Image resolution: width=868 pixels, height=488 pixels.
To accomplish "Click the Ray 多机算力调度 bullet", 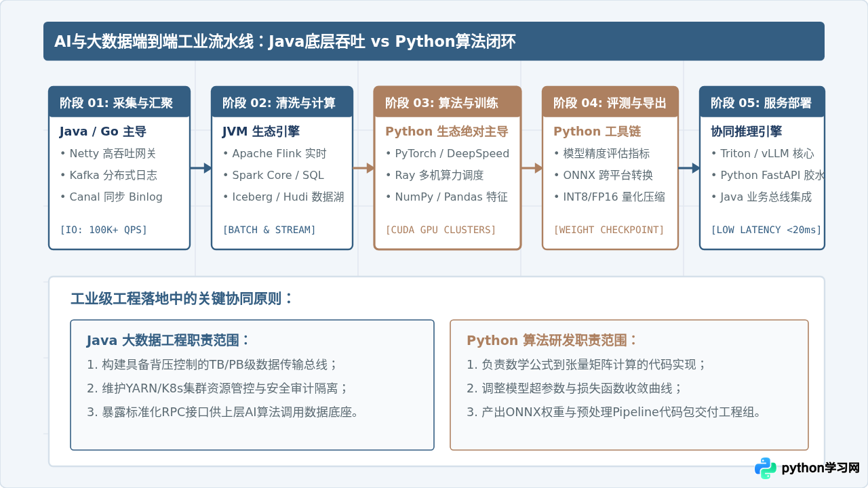I will pyautogui.click(x=435, y=176).
